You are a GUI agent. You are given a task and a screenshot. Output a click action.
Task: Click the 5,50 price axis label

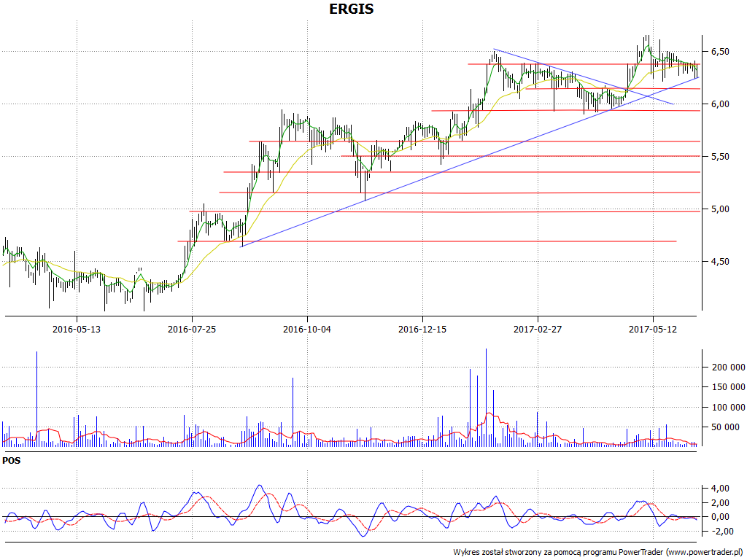click(720, 156)
